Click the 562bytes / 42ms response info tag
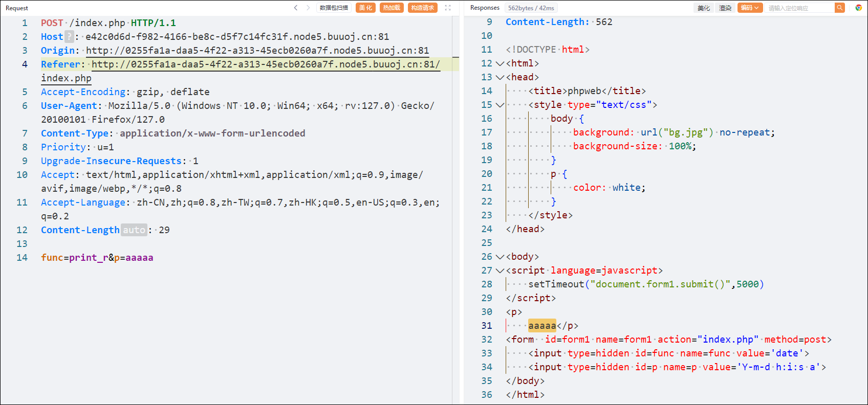Viewport: 868px width, 405px height. 531,8
